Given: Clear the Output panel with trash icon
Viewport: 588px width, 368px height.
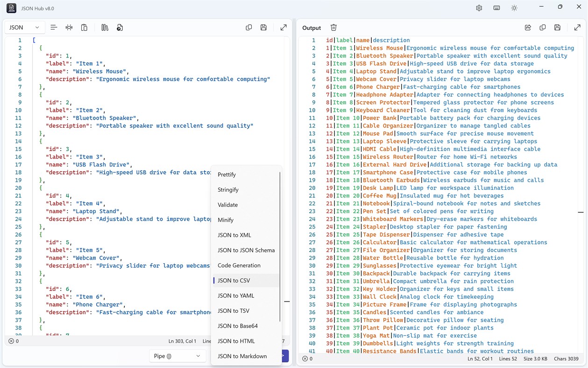Looking at the screenshot, I should pyautogui.click(x=333, y=28).
